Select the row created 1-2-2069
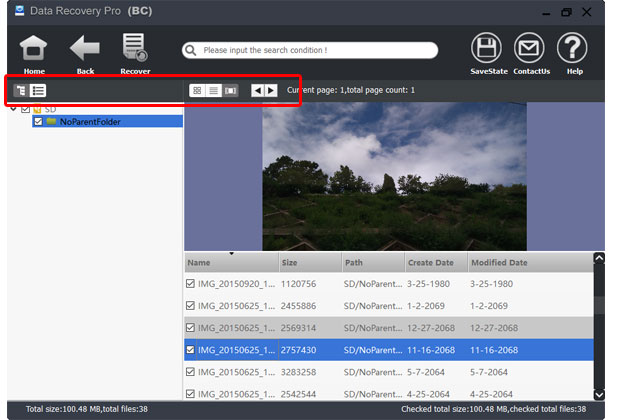 coord(389,306)
